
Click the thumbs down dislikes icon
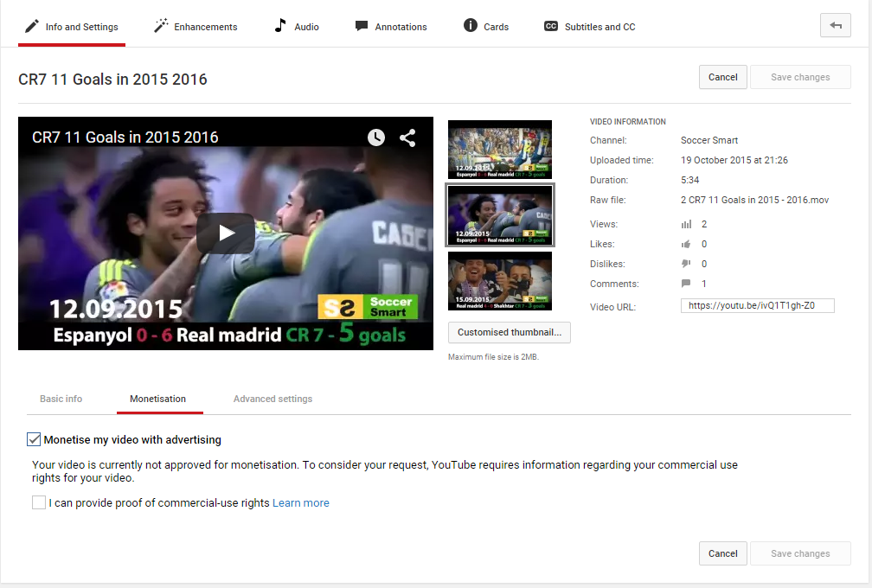point(686,264)
